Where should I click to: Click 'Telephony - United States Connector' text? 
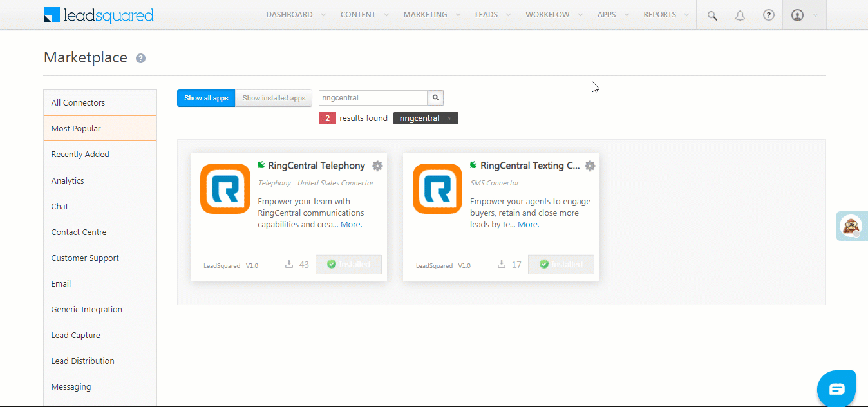pyautogui.click(x=316, y=183)
